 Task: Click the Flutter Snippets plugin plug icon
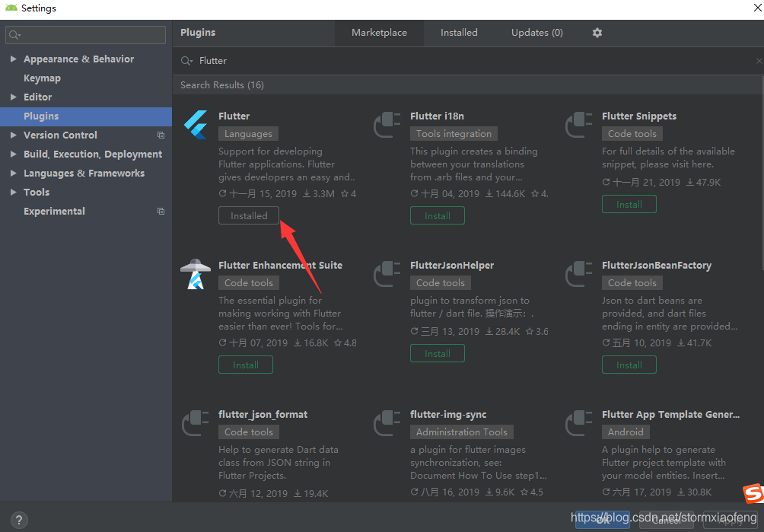579,125
